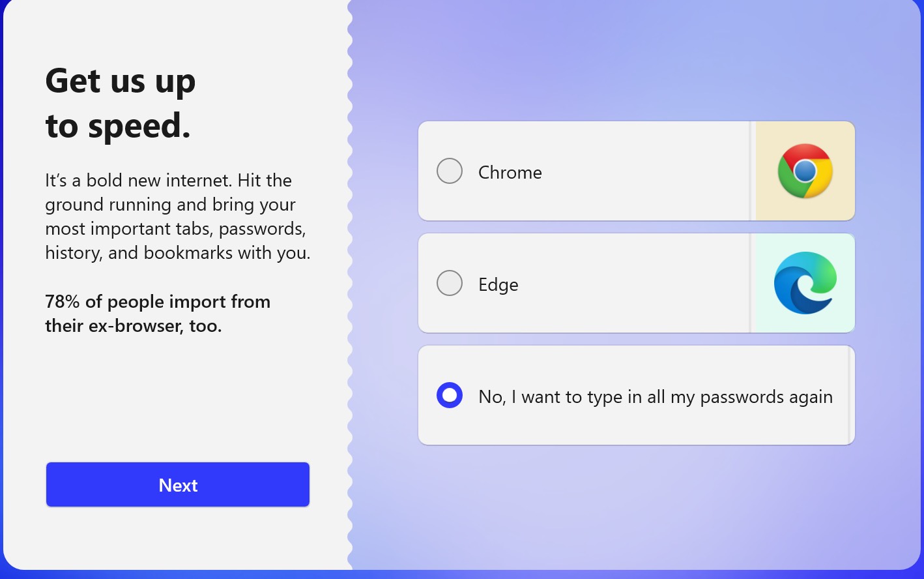Click the "No, I want to type" label

point(655,396)
